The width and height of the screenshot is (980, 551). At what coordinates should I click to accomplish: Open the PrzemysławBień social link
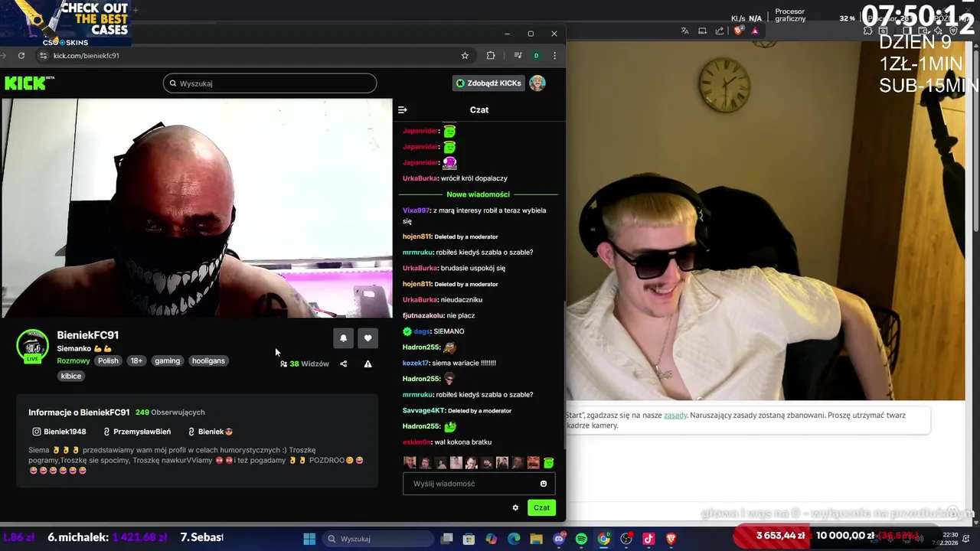click(137, 432)
